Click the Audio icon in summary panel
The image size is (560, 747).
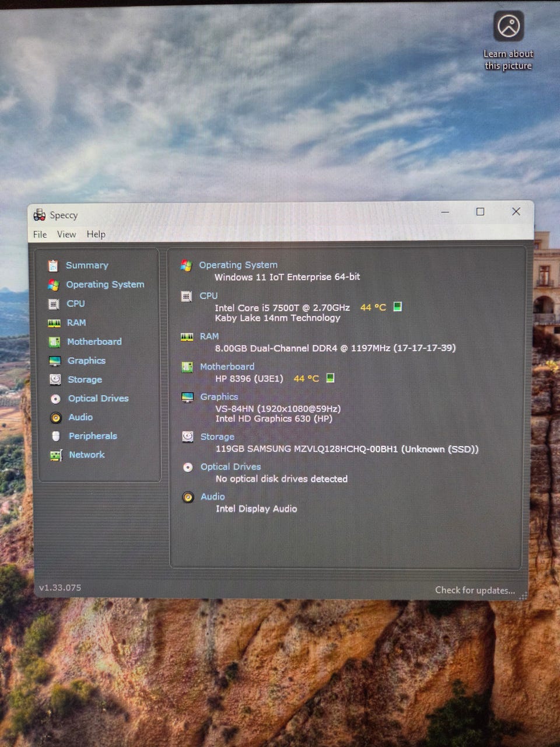pyautogui.click(x=188, y=497)
